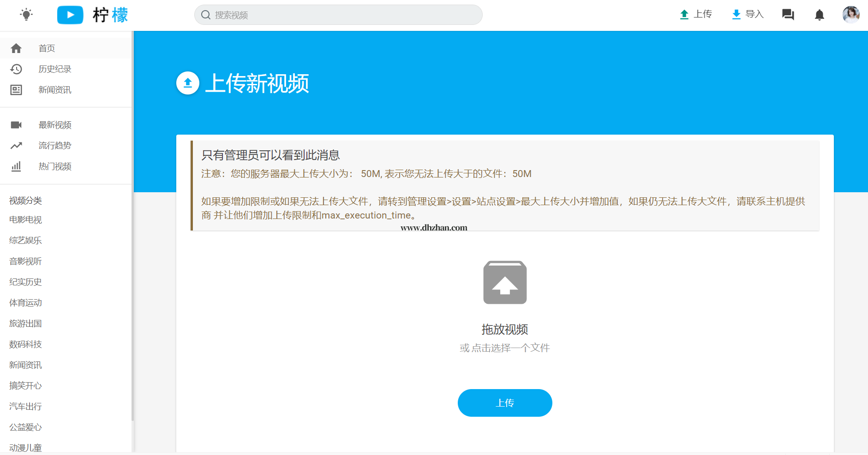This screenshot has width=868, height=455.
Task: Go to Home (首页) in sidebar
Action: pos(47,48)
